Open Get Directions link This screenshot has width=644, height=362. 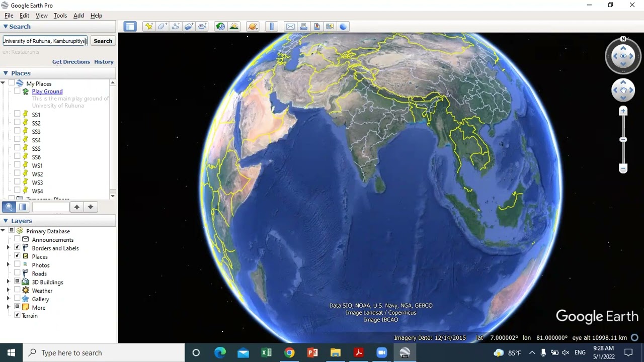pos(71,62)
